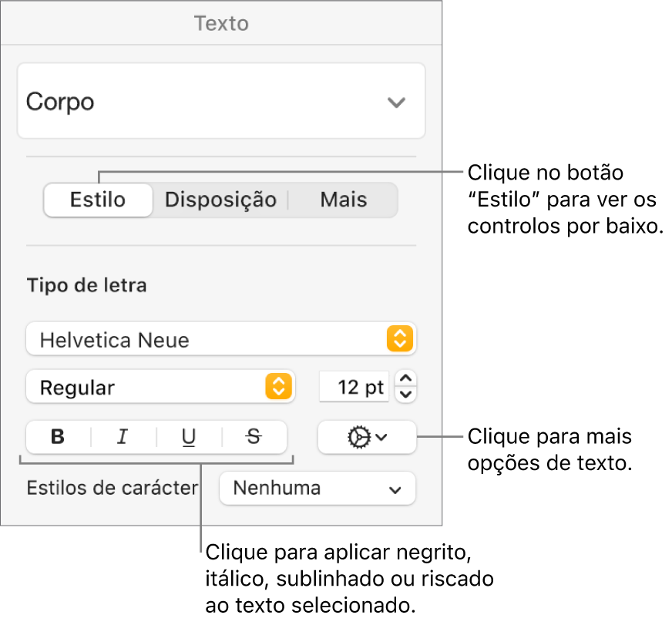Screen dimensions: 672x625
Task: Open the Corpo paragraph style dropdown
Action: tap(221, 101)
